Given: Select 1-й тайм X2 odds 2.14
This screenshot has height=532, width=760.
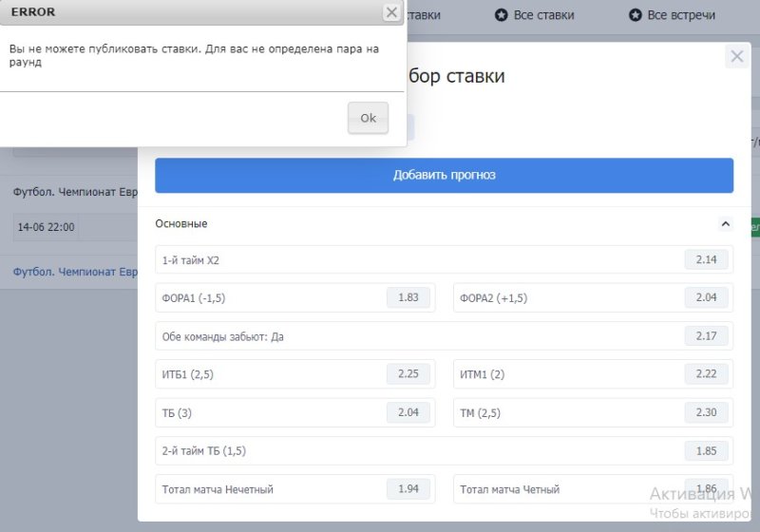Looking at the screenshot, I should [x=706, y=259].
